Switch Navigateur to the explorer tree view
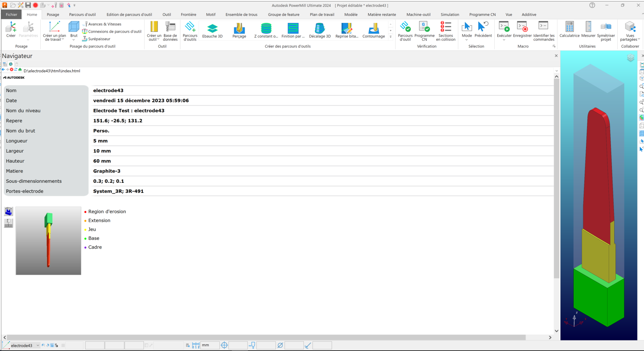This screenshot has height=351, width=644. 5,64
